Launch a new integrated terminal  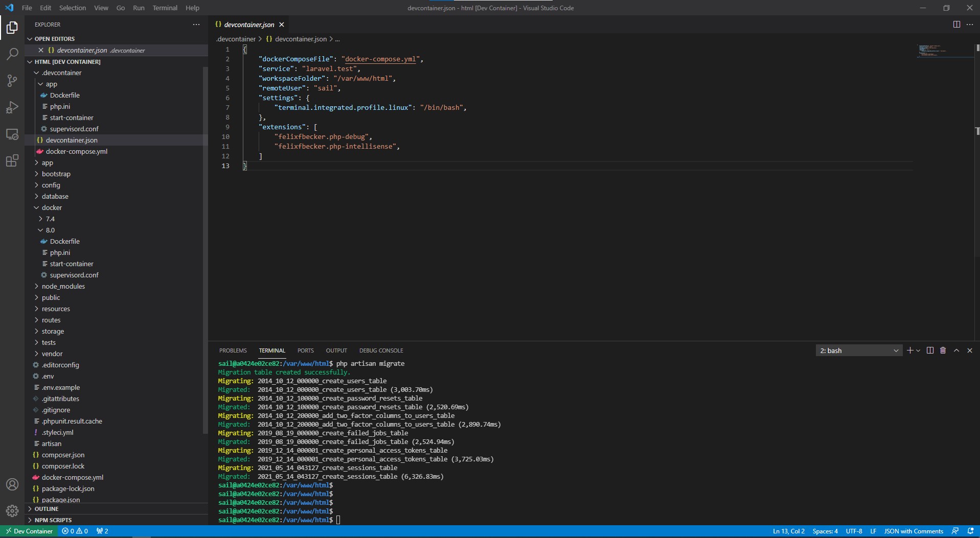coord(911,350)
